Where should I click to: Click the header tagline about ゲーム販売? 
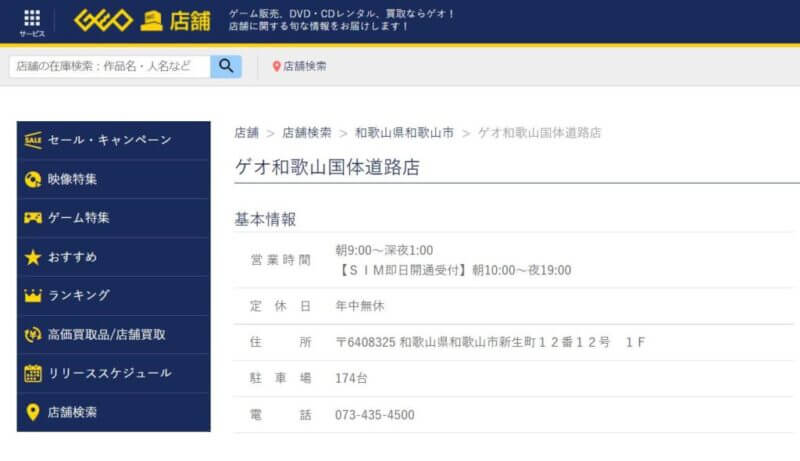point(341,20)
